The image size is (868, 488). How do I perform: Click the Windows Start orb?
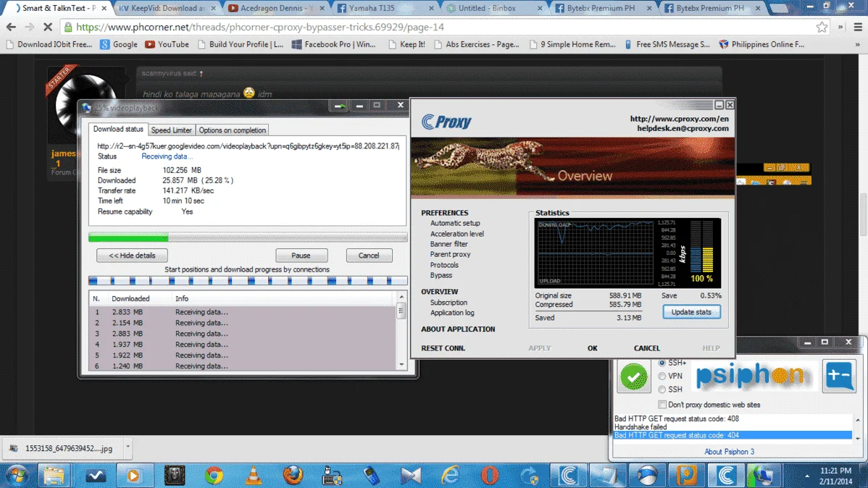[x=17, y=475]
